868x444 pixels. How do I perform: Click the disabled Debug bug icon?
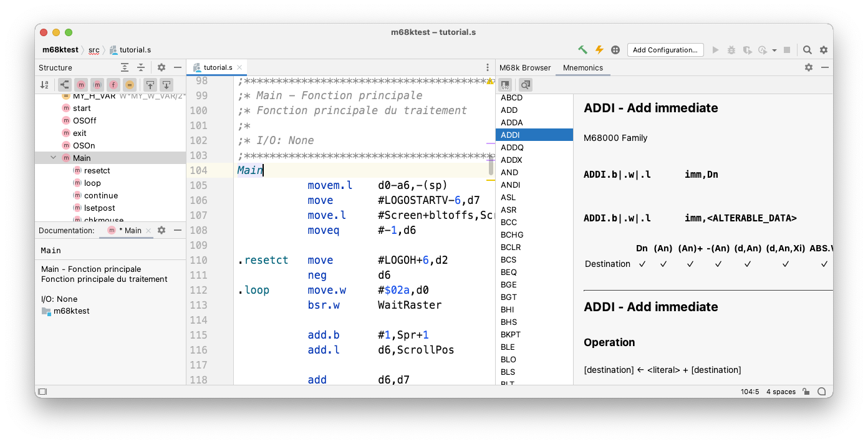[x=731, y=50]
